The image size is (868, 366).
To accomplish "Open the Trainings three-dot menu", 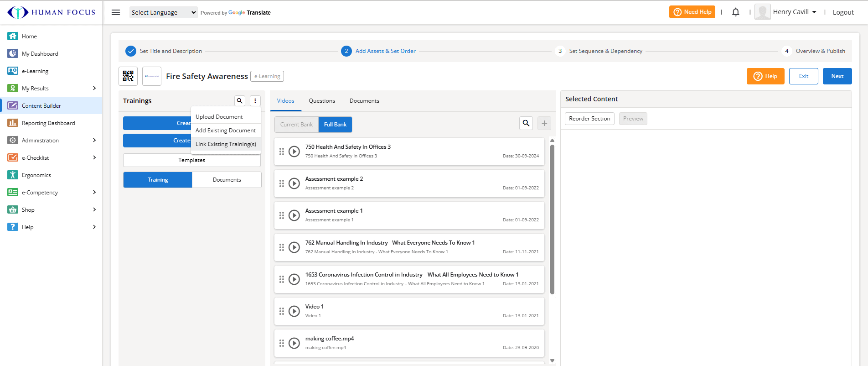I will point(255,101).
